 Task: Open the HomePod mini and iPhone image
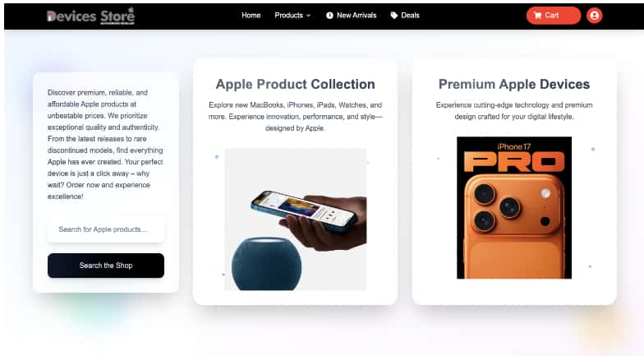coord(296,220)
